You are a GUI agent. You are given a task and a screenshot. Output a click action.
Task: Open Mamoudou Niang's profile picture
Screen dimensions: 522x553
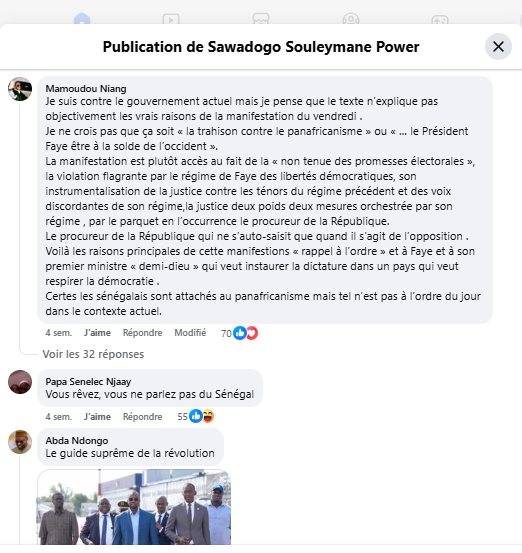coord(20,89)
